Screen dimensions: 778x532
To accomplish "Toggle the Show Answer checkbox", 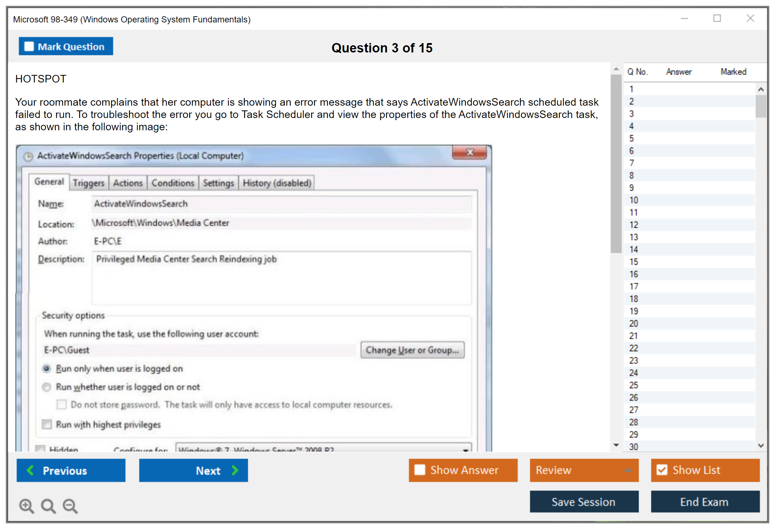I will 420,470.
